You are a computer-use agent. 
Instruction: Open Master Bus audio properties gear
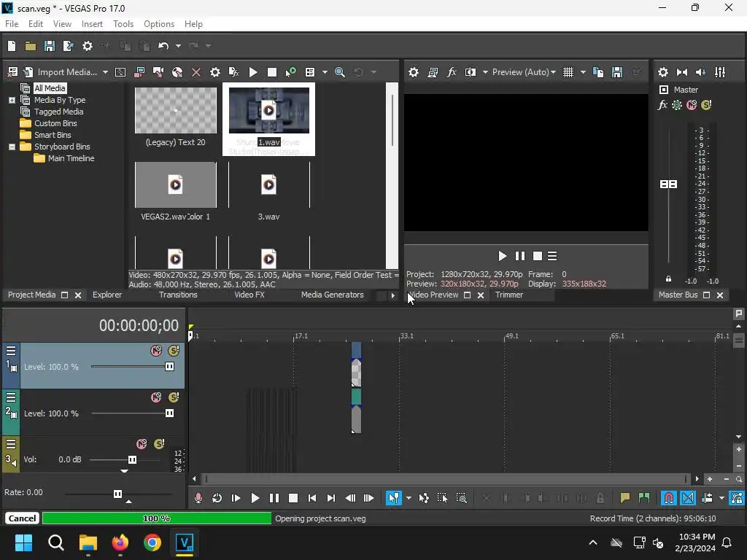click(662, 72)
